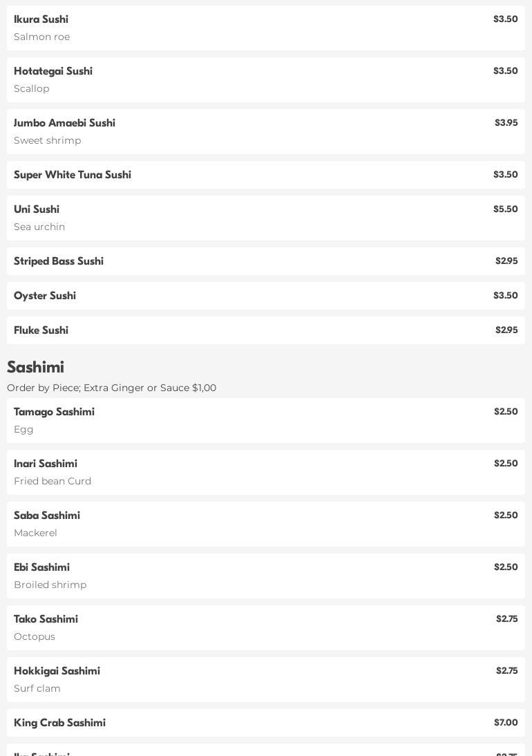
Task: Click the $5.50 Uni Sushi price
Action: pos(506,209)
